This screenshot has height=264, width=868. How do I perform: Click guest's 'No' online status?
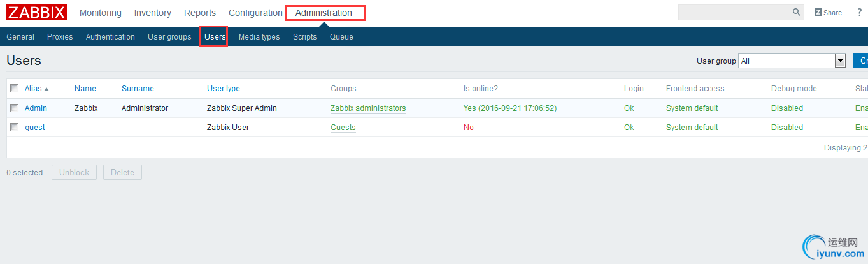[x=469, y=128]
